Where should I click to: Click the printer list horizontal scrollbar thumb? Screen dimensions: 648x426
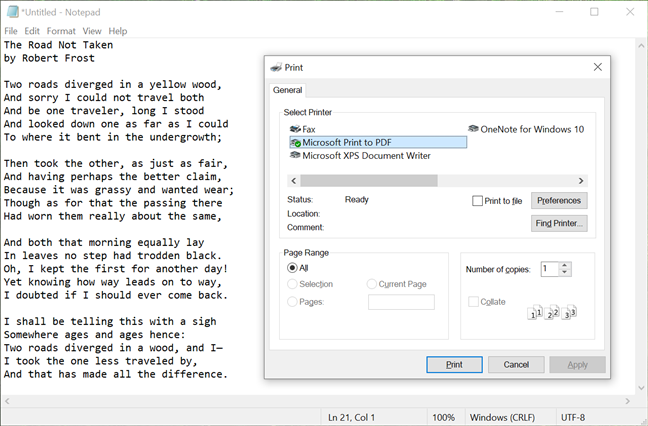(x=369, y=181)
